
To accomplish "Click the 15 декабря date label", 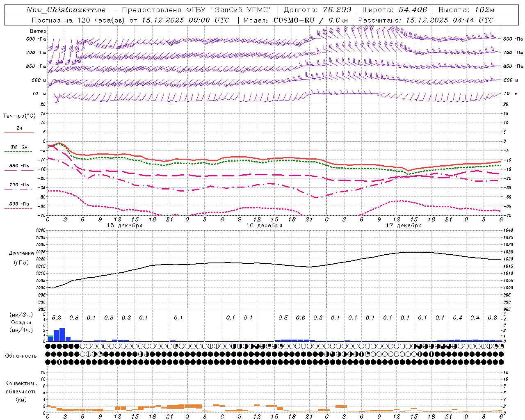I will pos(125,226).
